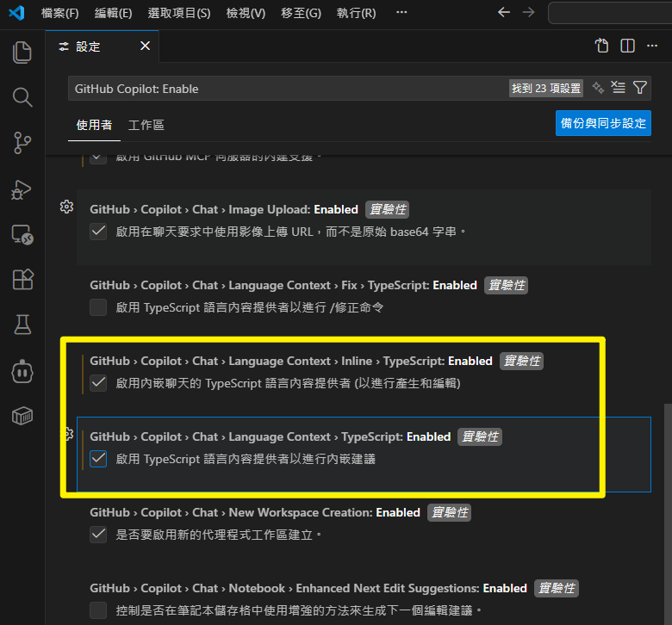Split the editor to the right
Image resolution: width=672 pixels, height=625 pixels.
[627, 46]
